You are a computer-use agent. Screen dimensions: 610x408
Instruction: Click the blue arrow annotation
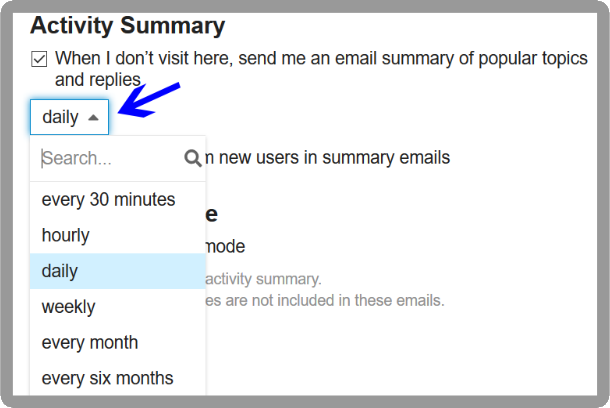[147, 99]
